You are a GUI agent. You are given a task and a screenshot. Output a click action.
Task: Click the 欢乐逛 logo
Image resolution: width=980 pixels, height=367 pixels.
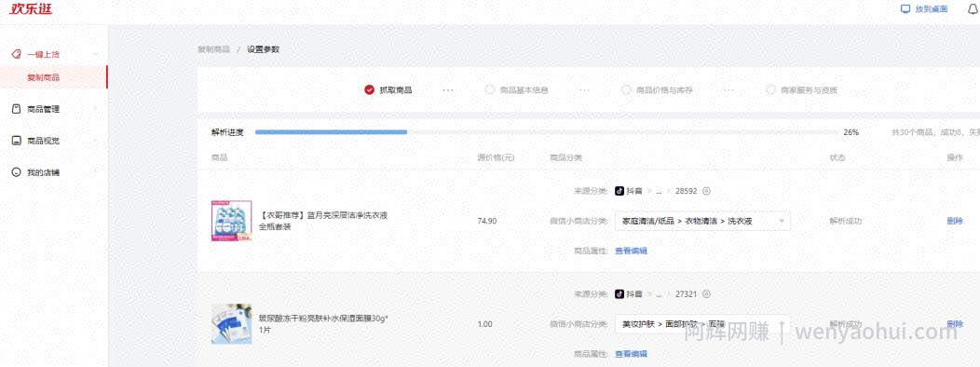click(32, 9)
